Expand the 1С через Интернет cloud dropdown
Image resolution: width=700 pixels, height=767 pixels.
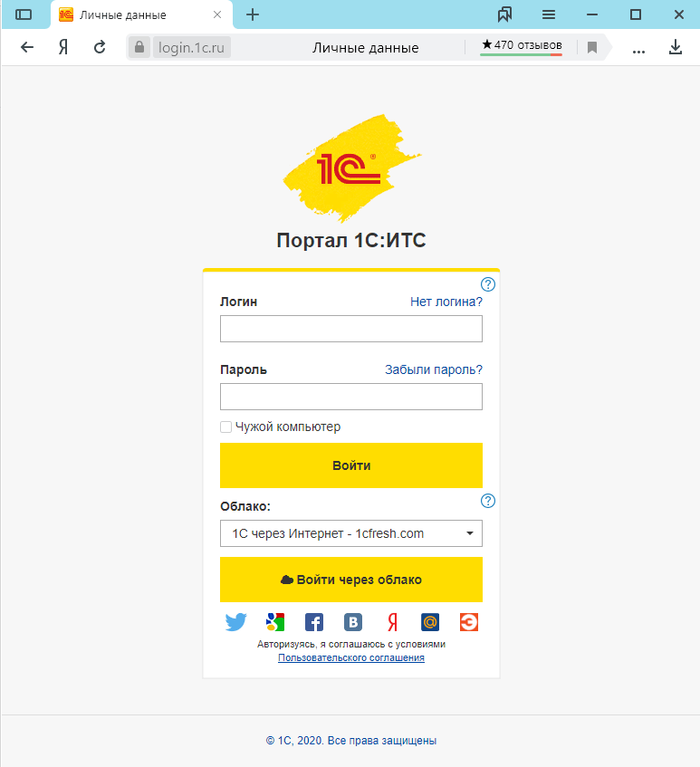click(x=351, y=533)
